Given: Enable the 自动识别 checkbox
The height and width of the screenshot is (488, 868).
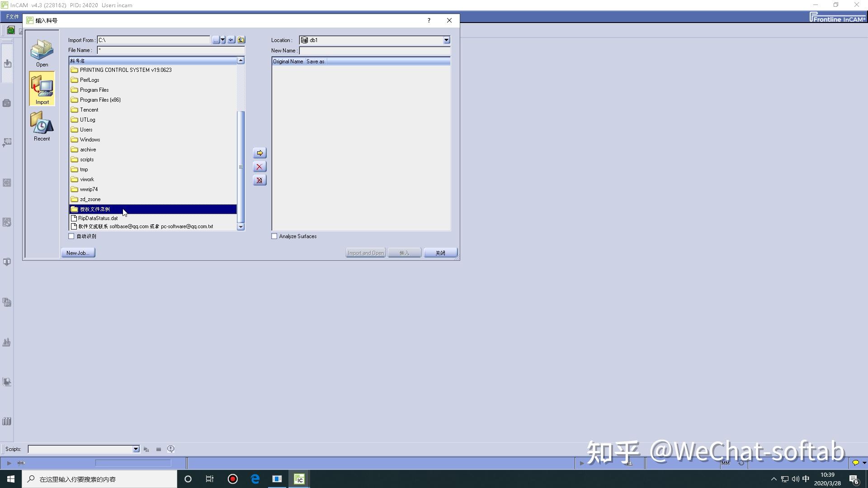Looking at the screenshot, I should click(71, 236).
